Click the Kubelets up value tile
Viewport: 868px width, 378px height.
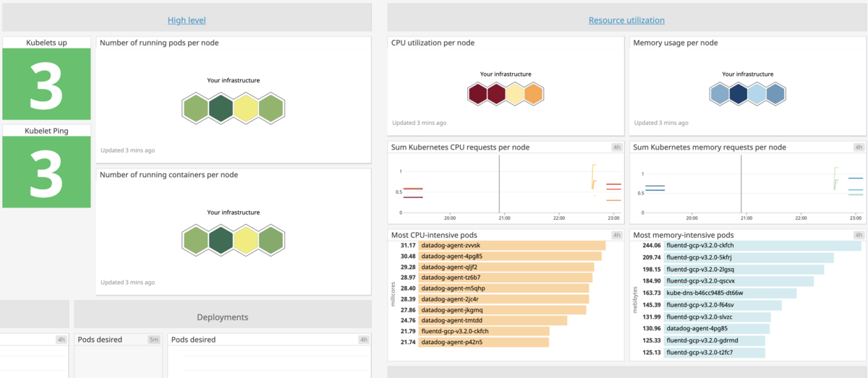click(46, 85)
